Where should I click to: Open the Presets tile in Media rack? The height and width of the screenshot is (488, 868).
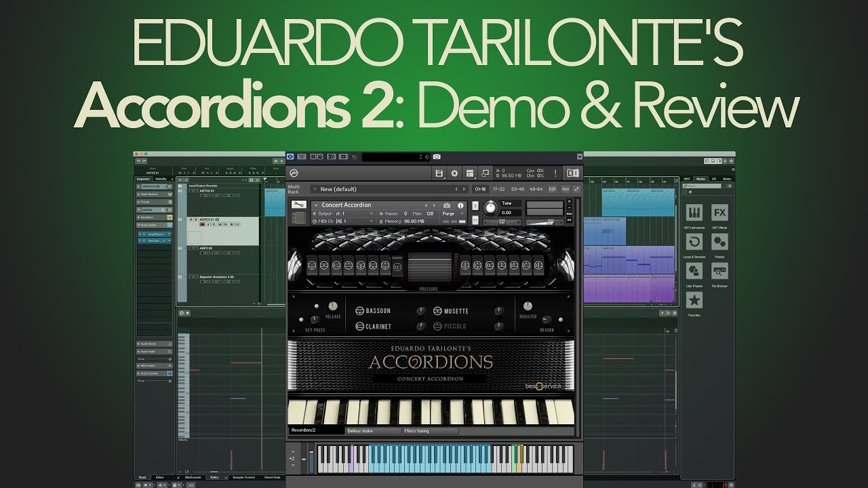coord(719,242)
